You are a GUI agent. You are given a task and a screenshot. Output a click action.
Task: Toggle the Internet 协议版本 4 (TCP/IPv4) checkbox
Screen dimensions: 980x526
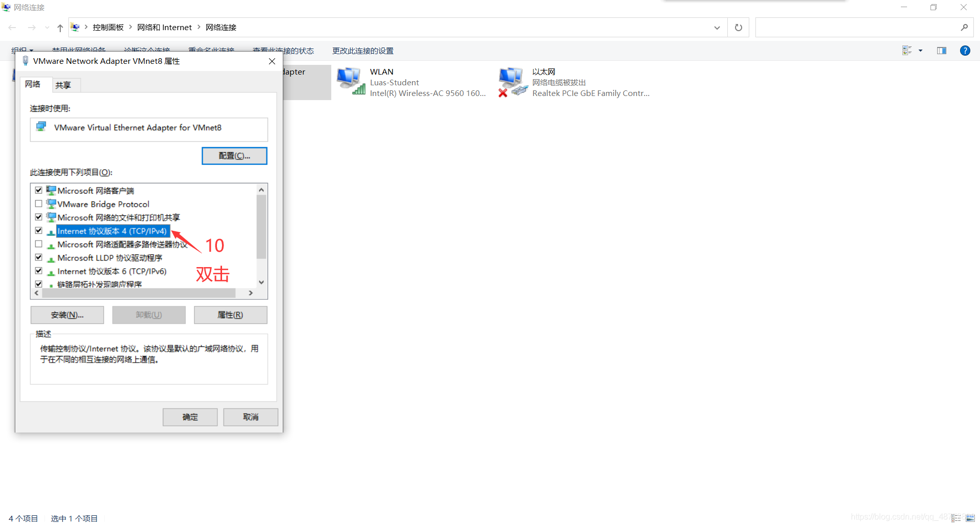pyautogui.click(x=39, y=230)
